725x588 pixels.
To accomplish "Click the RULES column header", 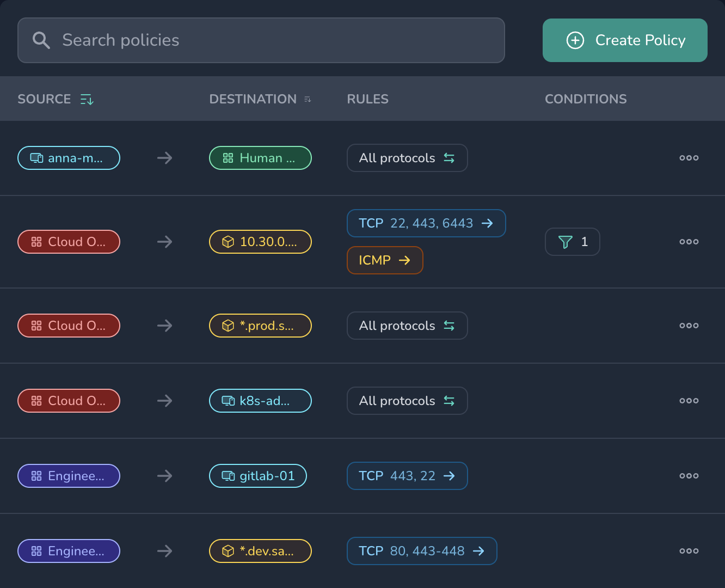I will point(368,99).
